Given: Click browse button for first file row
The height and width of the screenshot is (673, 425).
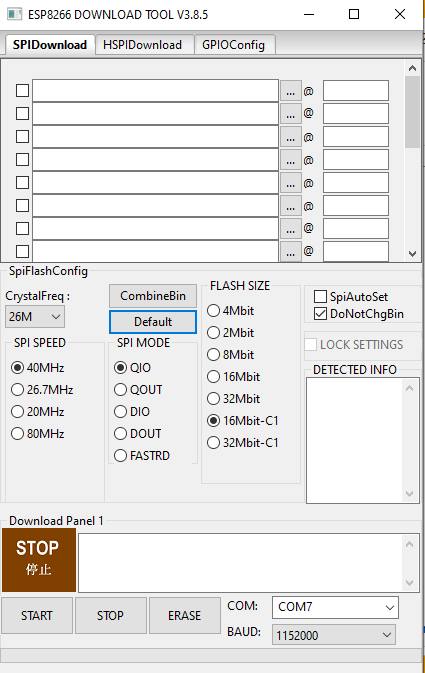Looking at the screenshot, I should click(291, 91).
